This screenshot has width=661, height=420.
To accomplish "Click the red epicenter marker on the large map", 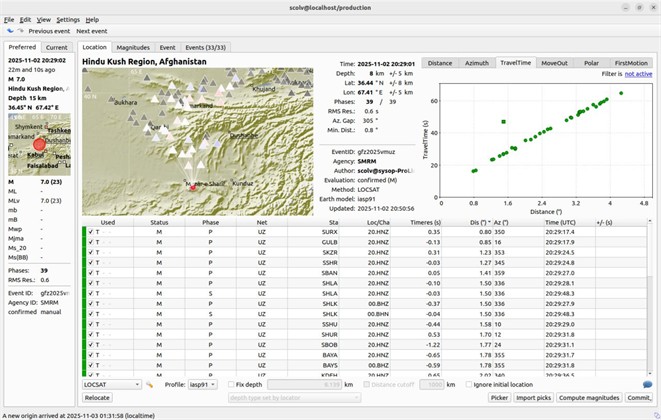I will tap(193, 187).
